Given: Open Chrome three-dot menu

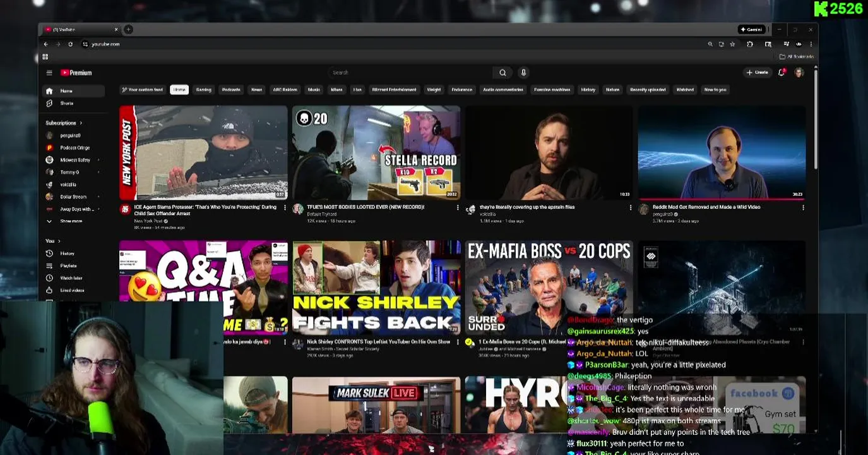Looking at the screenshot, I should coord(811,44).
